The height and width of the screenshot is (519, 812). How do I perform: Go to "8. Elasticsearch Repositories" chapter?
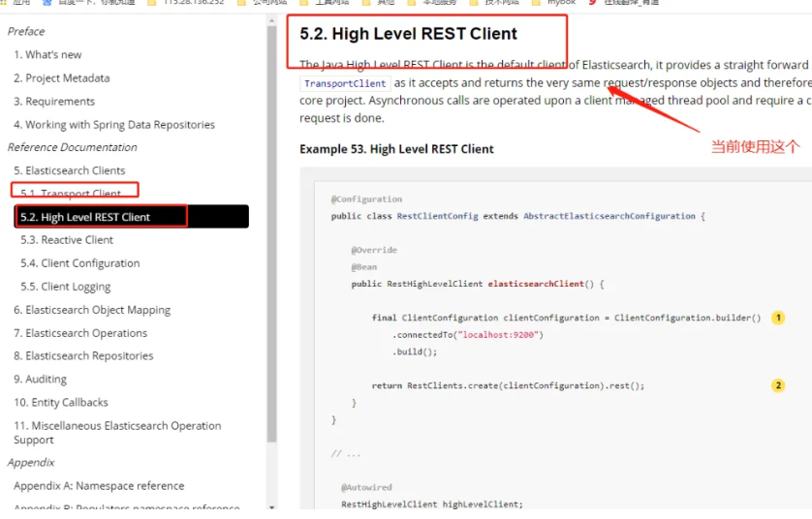click(x=83, y=356)
